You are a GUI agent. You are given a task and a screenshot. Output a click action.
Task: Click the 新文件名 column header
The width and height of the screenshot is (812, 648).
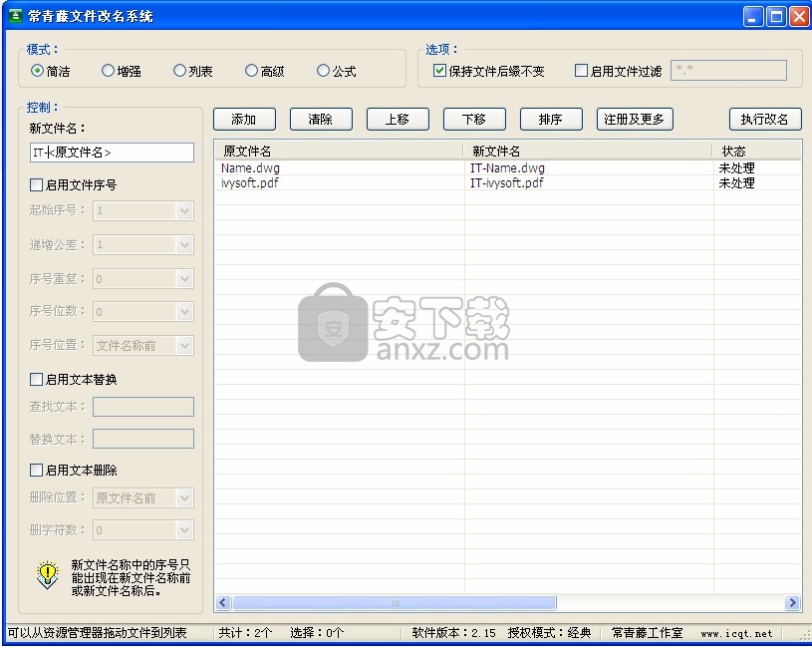pyautogui.click(x=588, y=151)
